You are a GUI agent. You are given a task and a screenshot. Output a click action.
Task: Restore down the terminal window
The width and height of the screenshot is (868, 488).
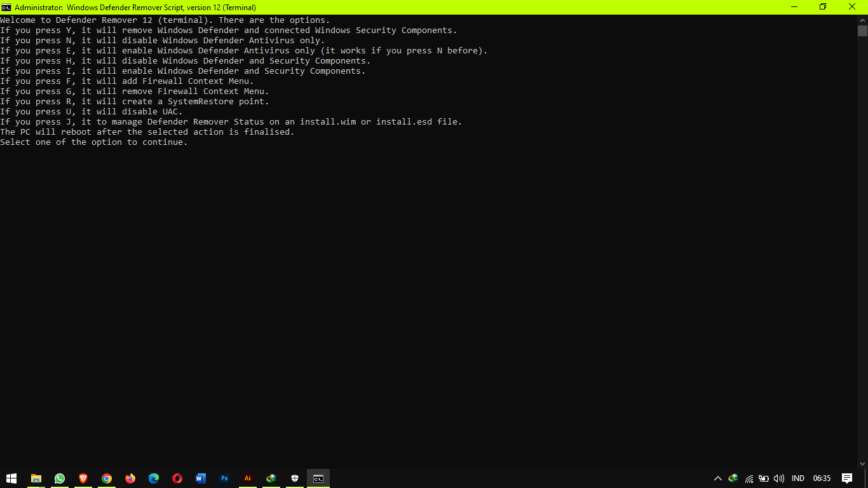(824, 7)
